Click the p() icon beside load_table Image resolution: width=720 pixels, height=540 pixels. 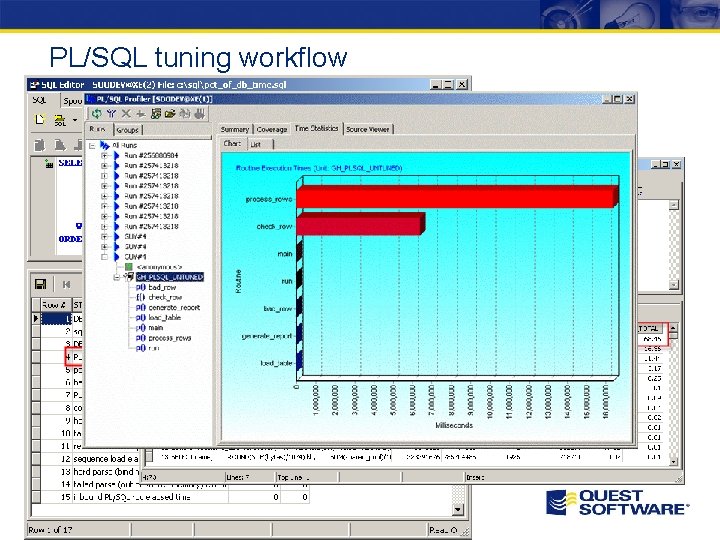[x=141, y=318]
